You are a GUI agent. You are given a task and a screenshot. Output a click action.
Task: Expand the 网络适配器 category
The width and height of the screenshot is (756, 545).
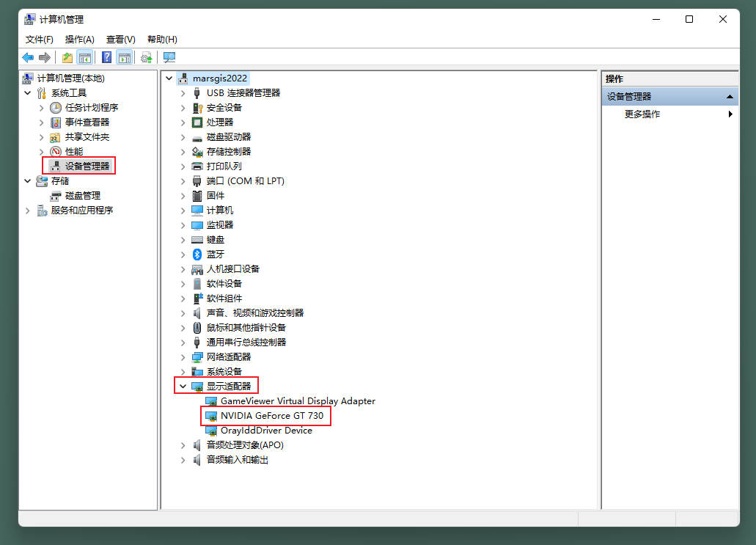pos(183,356)
